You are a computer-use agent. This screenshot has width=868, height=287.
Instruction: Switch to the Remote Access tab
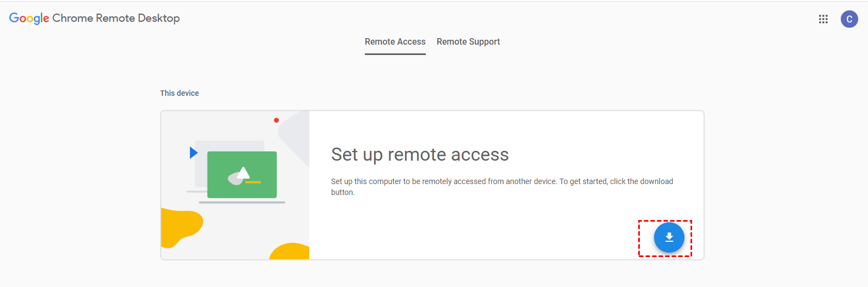coord(395,42)
